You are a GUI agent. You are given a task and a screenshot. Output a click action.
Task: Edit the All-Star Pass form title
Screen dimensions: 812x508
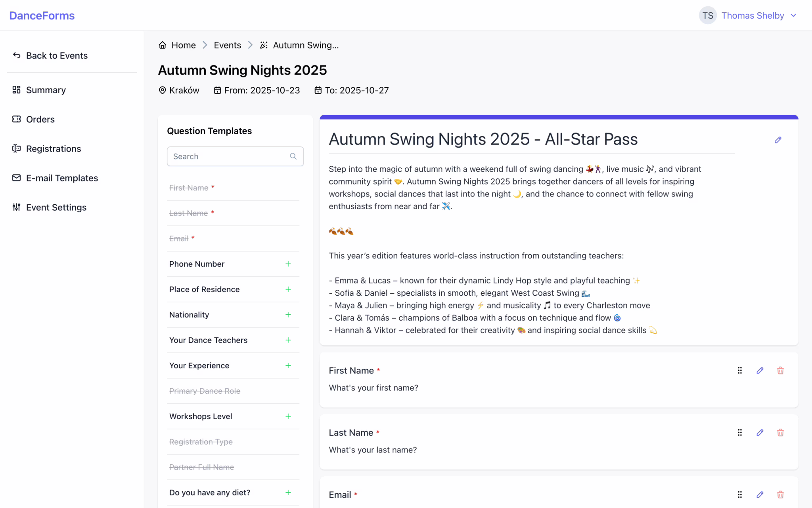[778, 140]
